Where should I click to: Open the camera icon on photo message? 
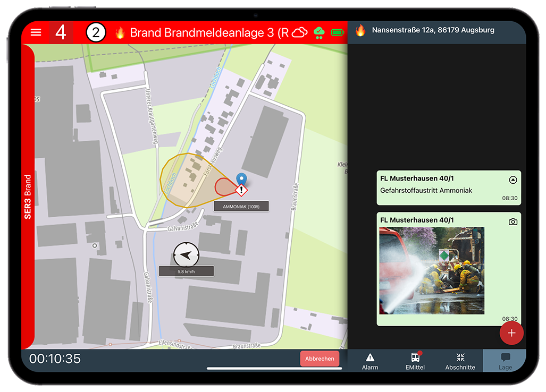(x=513, y=221)
